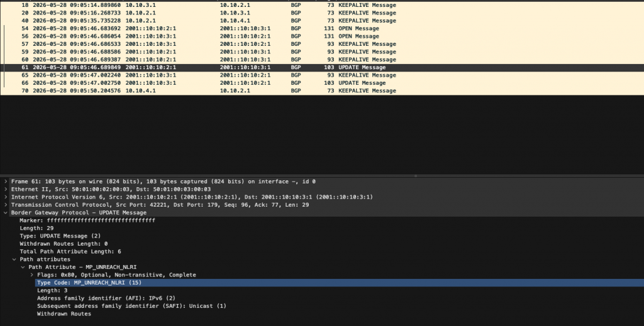Select Total Path Attribute Length: 6
Image resolution: width=644 pixels, height=326 pixels.
pos(70,251)
